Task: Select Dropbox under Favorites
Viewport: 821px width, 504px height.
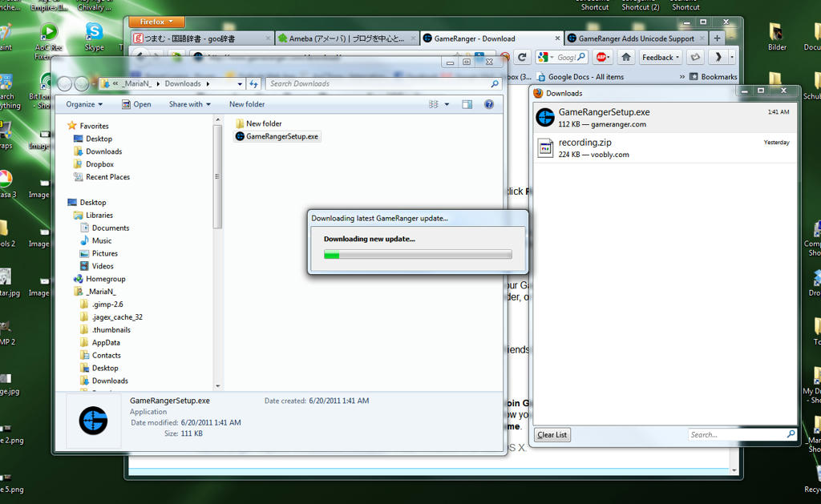Action: [x=99, y=164]
